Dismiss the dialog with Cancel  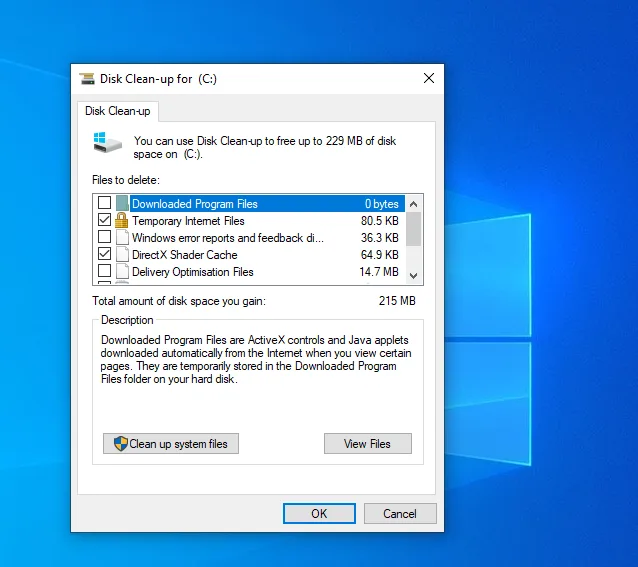point(399,514)
